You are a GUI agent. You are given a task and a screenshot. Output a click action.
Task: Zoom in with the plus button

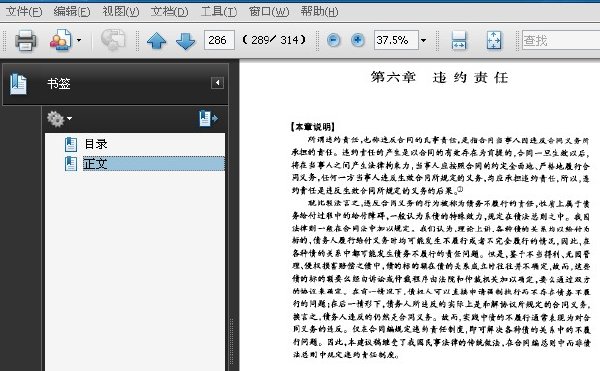[358, 40]
